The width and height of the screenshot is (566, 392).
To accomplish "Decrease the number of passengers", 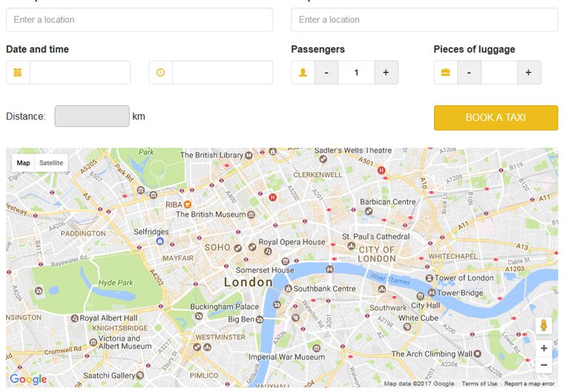I will click(326, 73).
